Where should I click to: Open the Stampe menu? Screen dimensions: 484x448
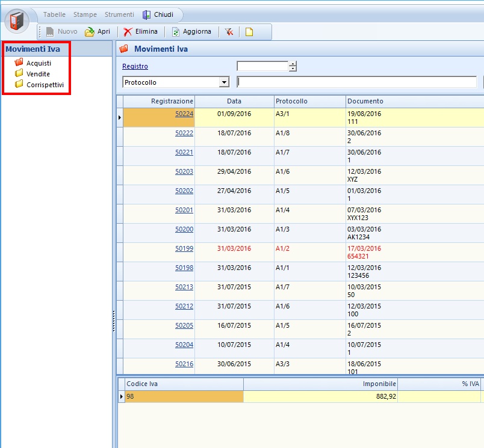(85, 14)
